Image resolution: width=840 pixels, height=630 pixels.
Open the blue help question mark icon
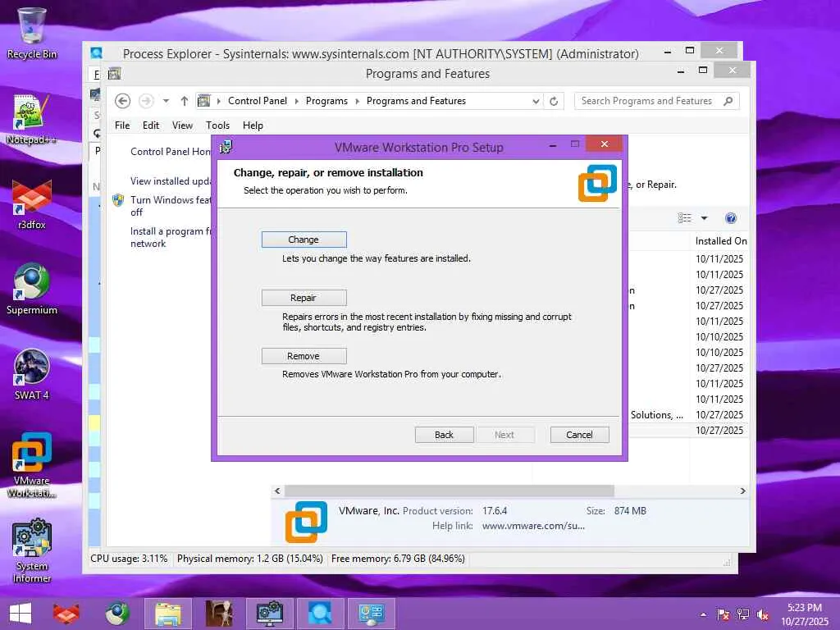click(x=731, y=218)
